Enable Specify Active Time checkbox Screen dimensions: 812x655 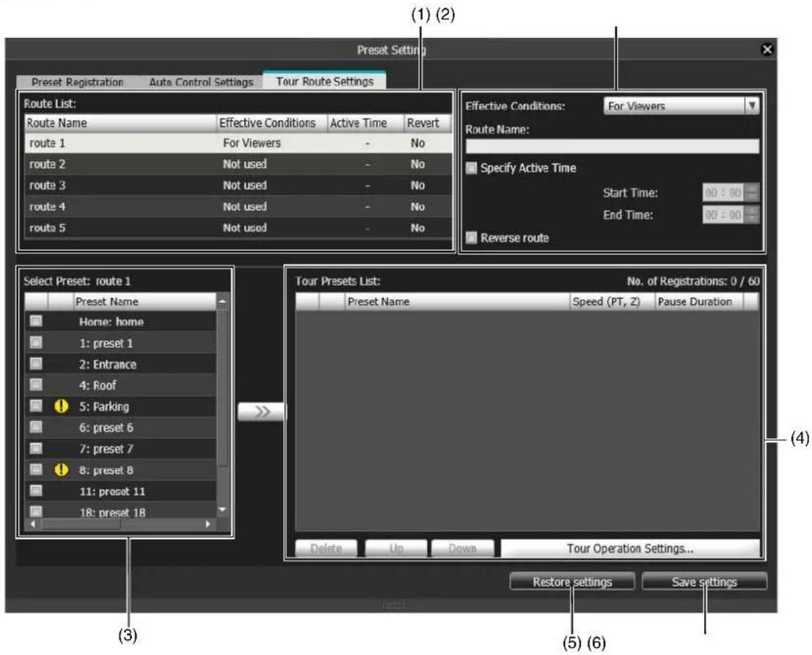coord(471,168)
